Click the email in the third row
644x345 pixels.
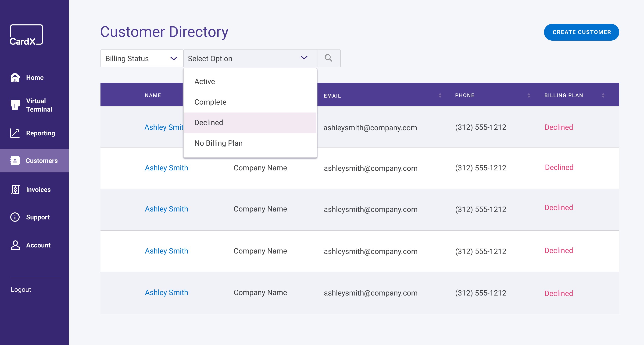[371, 209]
